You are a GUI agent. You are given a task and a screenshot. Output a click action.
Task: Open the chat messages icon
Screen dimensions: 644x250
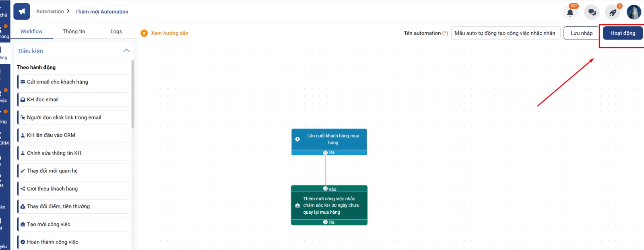point(592,12)
